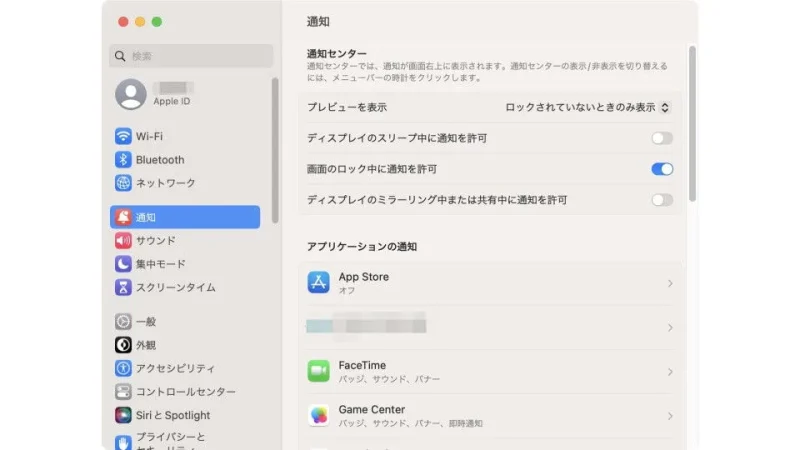Open Bluetooth settings via its icon
This screenshot has width=800, height=450.
[x=123, y=160]
